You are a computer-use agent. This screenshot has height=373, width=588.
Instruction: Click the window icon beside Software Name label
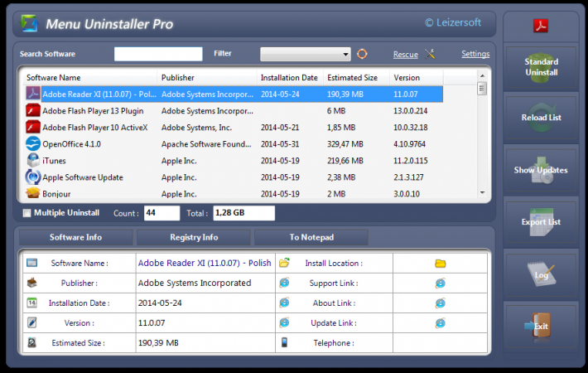[x=31, y=263]
